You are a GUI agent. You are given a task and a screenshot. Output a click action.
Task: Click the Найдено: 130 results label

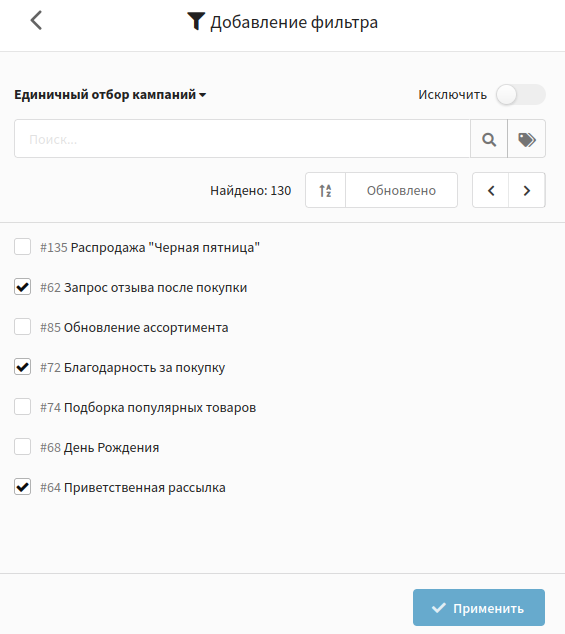click(250, 190)
